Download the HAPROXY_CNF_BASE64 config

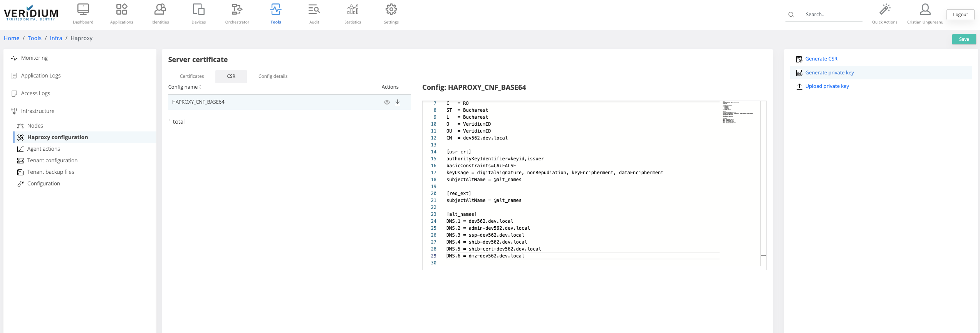point(398,102)
